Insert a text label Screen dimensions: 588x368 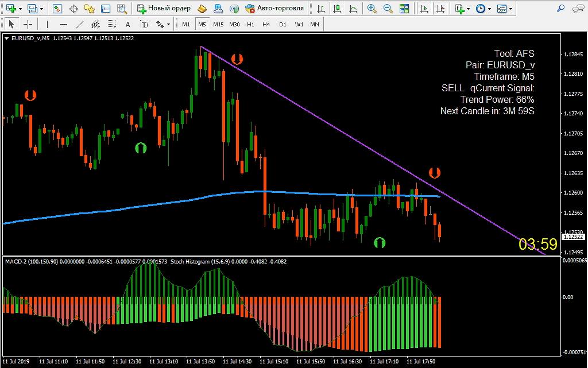144,24
